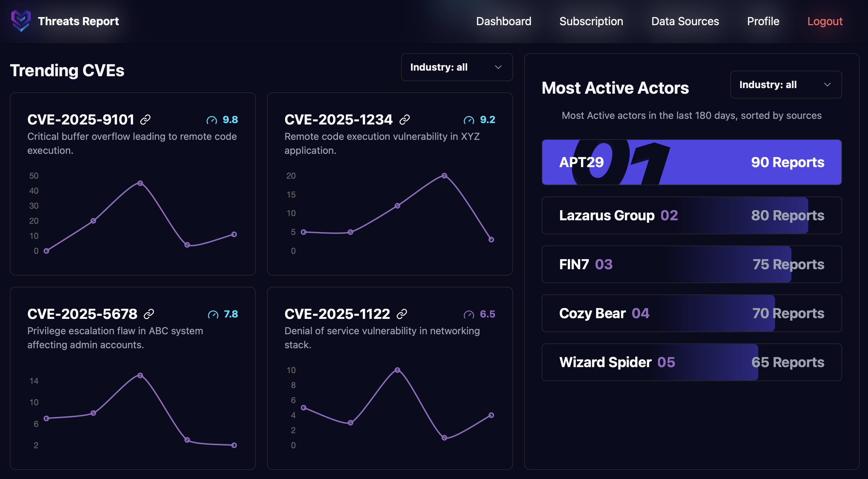Screen dimensions: 868x479
Task: Open the Profile link
Action: click(x=763, y=21)
